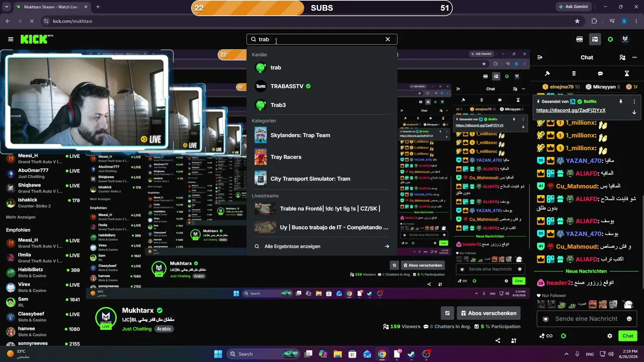This screenshot has width=644, height=362.
Task: Clear the search field with the X
Action: tap(387, 39)
